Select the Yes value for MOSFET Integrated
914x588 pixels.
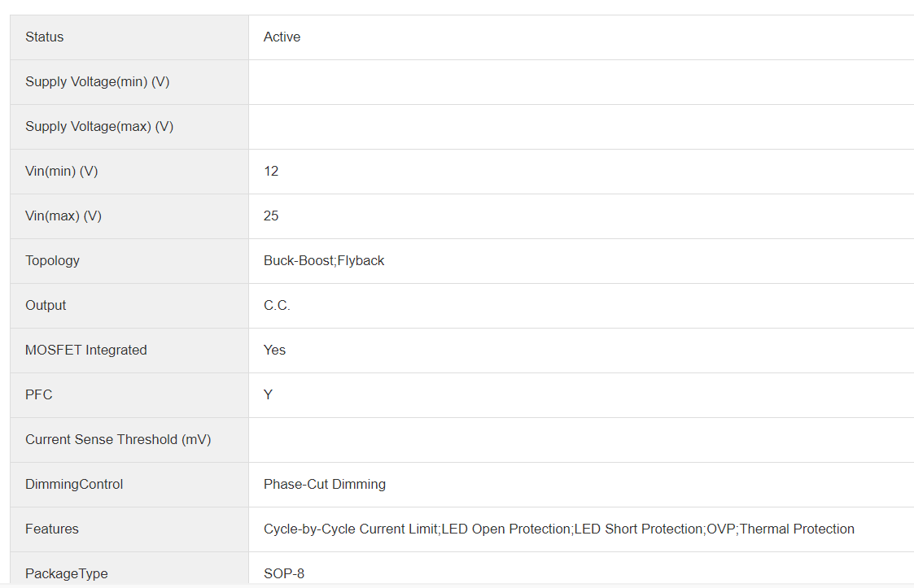pyautogui.click(x=274, y=351)
